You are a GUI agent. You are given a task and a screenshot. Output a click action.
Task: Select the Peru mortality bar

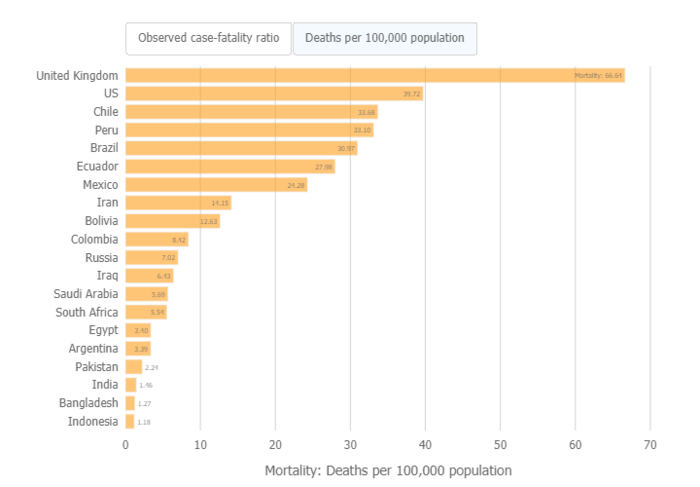click(249, 130)
